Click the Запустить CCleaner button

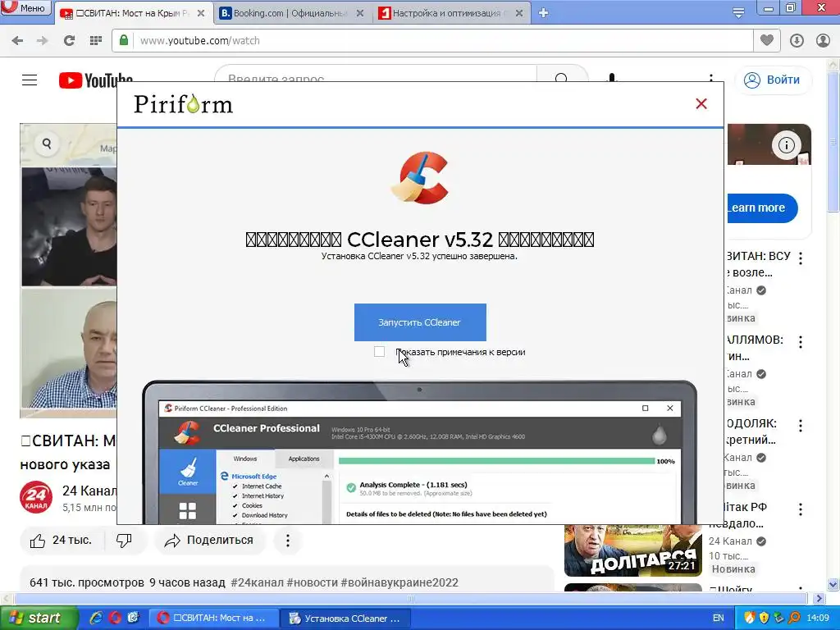coord(420,322)
